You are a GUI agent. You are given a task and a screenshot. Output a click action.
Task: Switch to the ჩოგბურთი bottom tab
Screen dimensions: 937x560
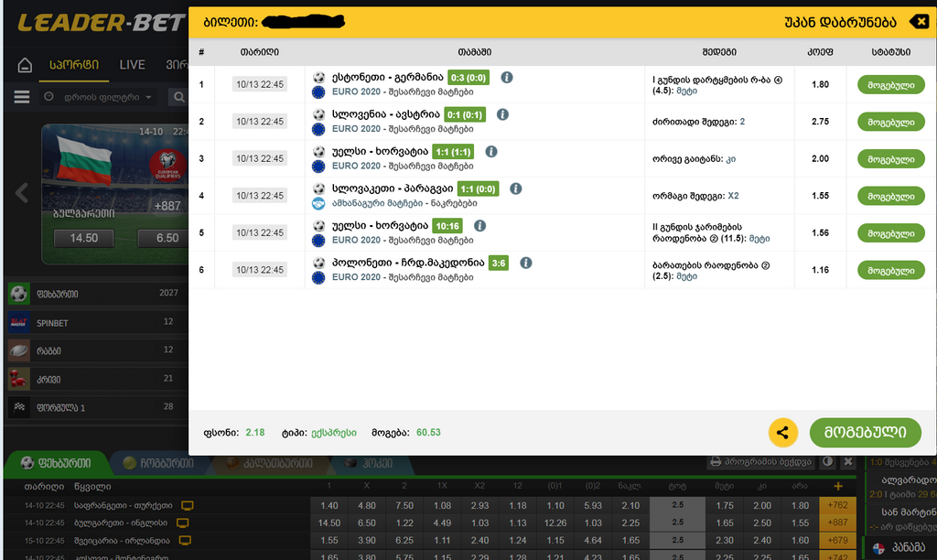(x=158, y=463)
